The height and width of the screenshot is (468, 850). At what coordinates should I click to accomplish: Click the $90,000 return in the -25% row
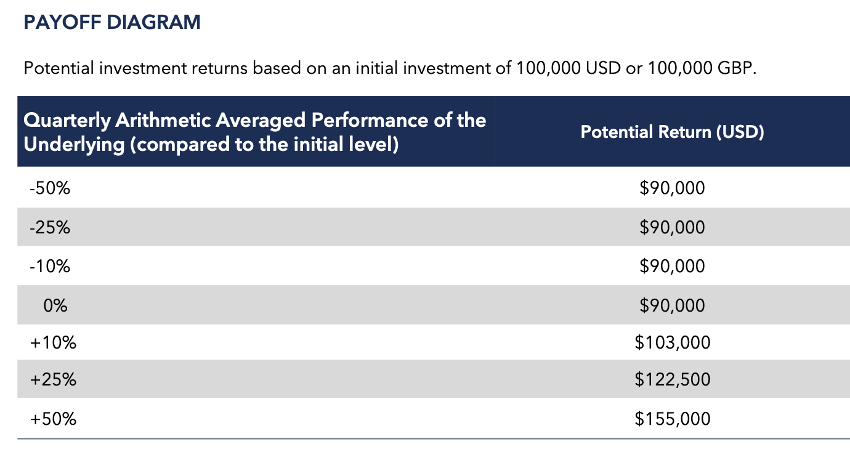(x=672, y=227)
